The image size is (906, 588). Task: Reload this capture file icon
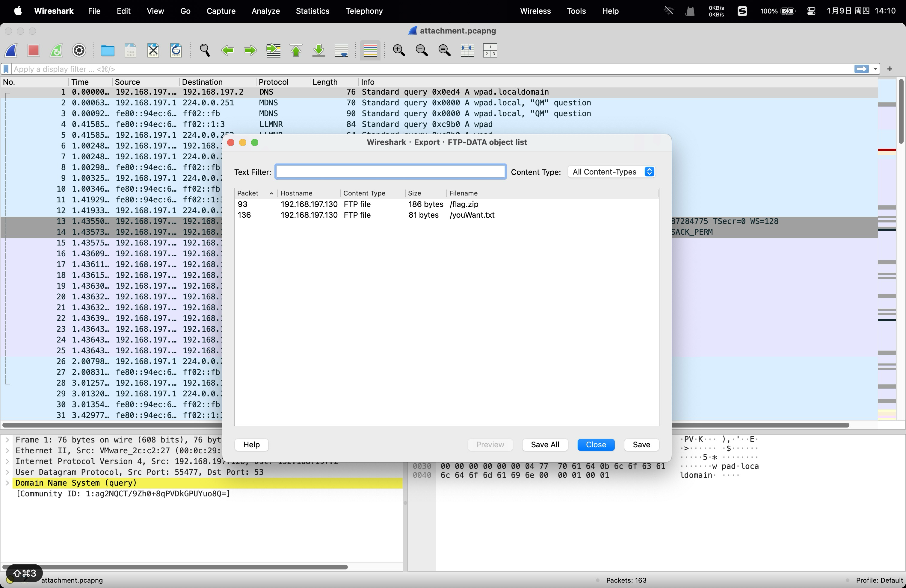coord(176,50)
